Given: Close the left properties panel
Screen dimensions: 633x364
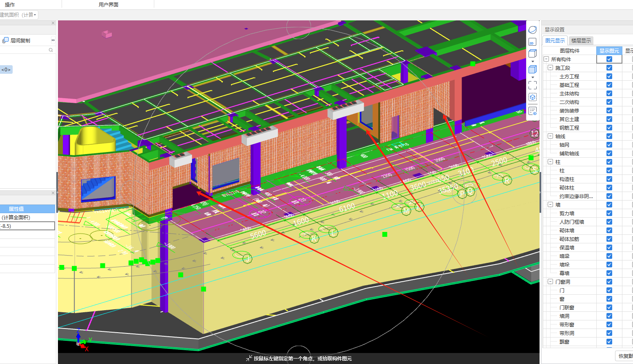Looking at the screenshot, I should point(53,193).
